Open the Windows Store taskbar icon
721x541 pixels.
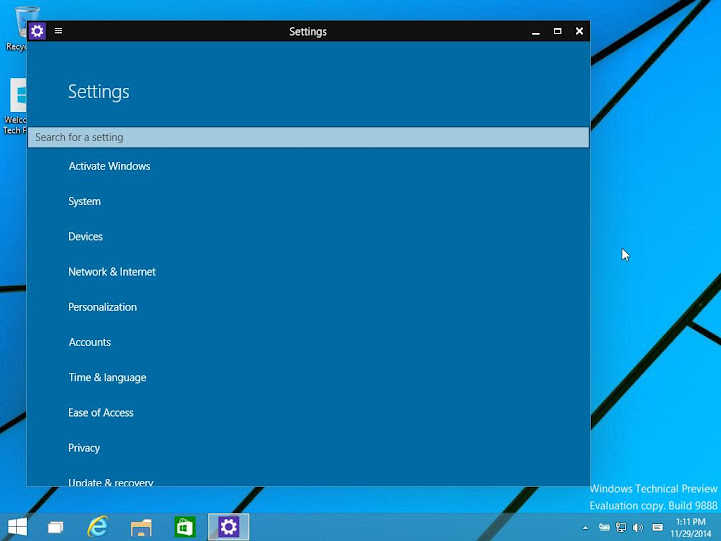click(185, 527)
